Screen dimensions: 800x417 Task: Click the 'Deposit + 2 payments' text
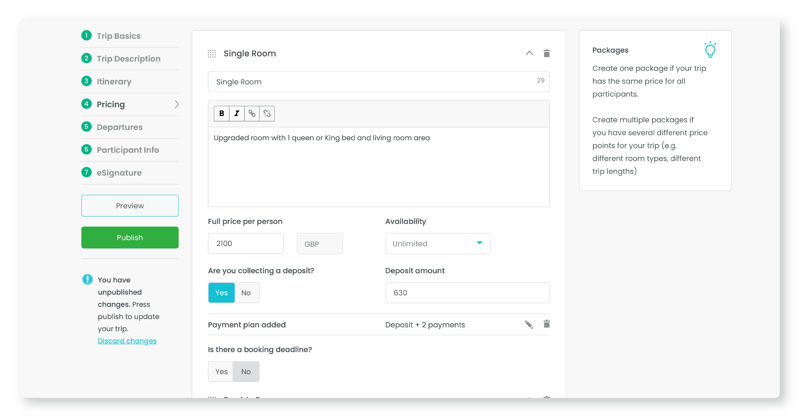[x=425, y=325]
